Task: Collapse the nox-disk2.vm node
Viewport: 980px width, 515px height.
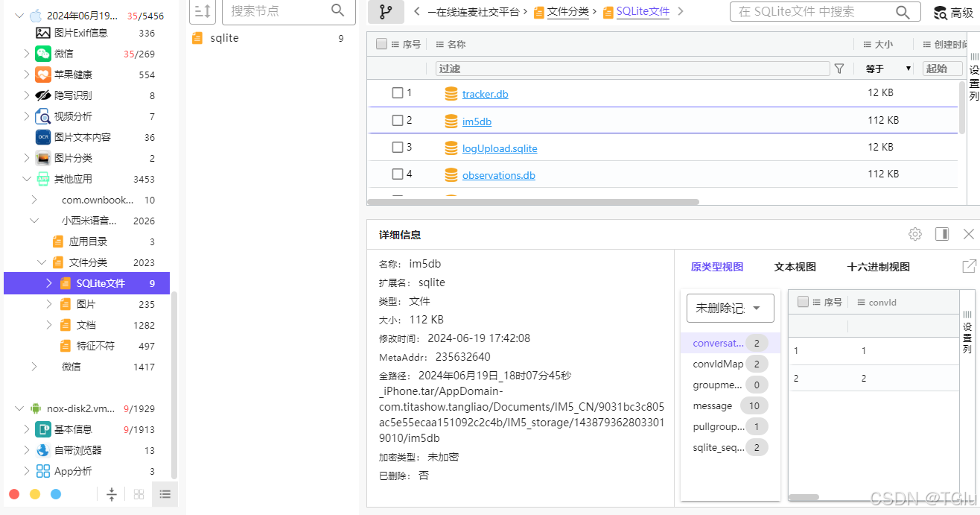Action: point(19,408)
